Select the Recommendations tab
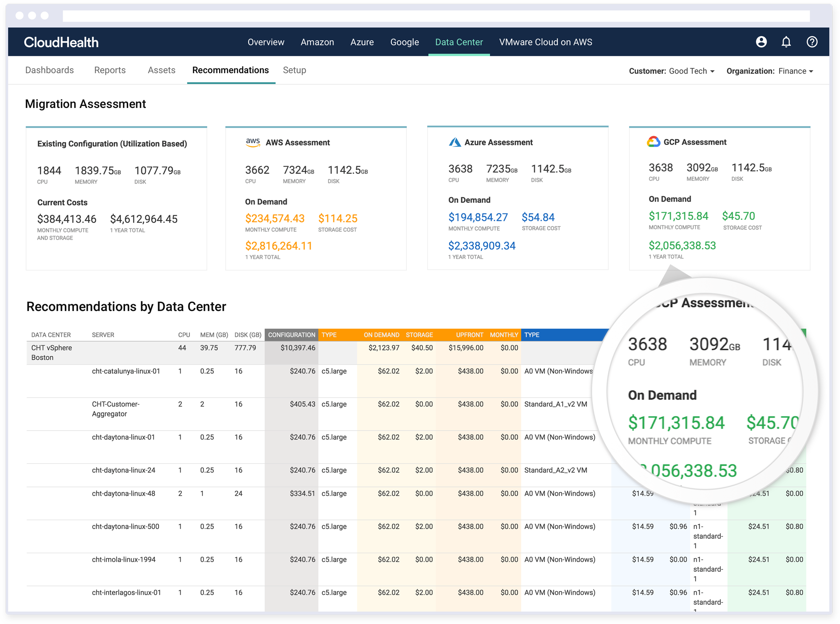Screen dimensions: 840x624 [x=231, y=70]
